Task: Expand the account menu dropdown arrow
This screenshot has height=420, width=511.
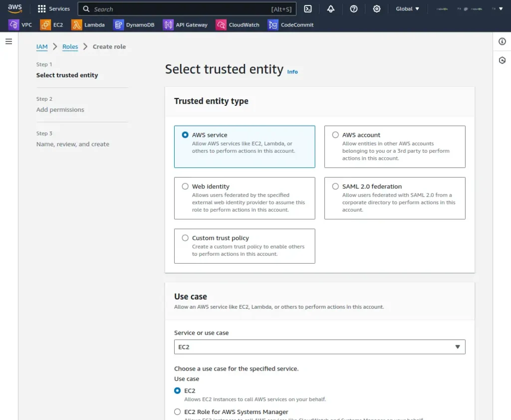Action: (501, 9)
